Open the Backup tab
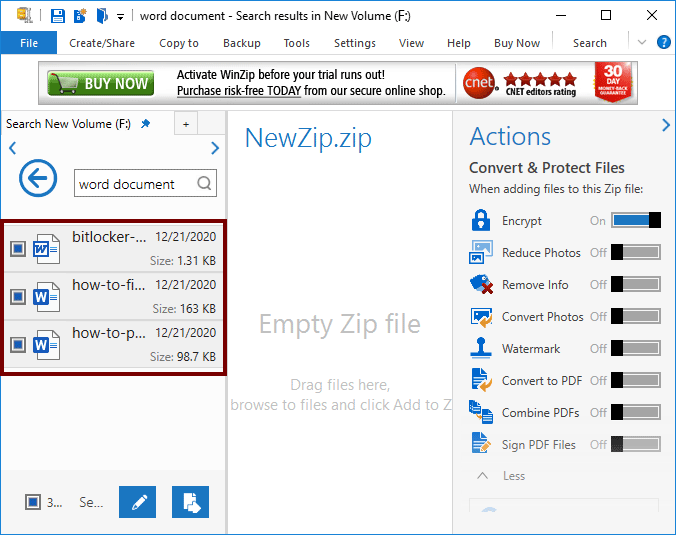This screenshot has height=535, width=676. pos(242,43)
